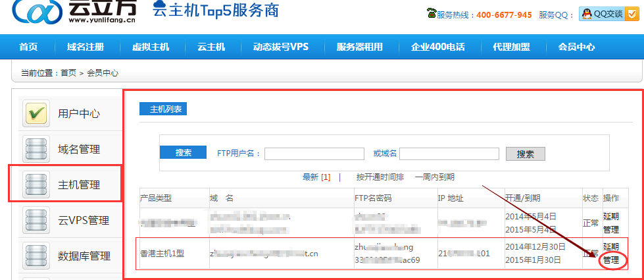Click the 云主机Top5服务商 slogan
Screen dimensions: 644x280
pyautogui.click(x=216, y=10)
